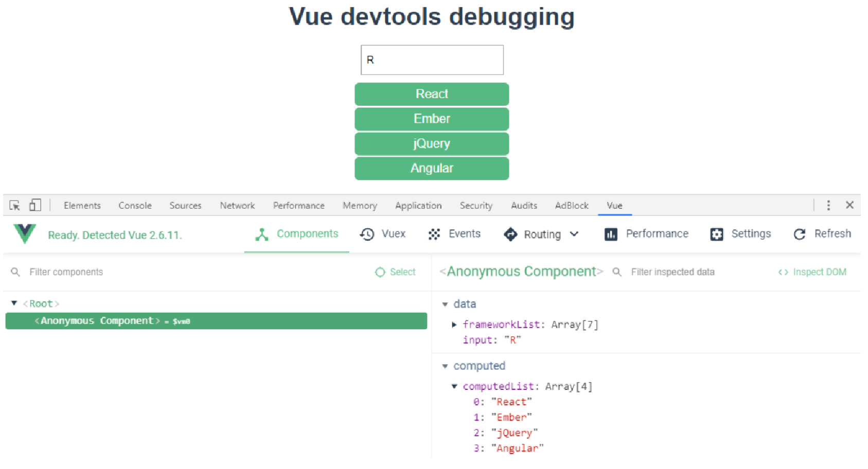Viewport: 868px width, 469px height.
Task: Toggle the device toolbar icon
Action: click(x=35, y=205)
